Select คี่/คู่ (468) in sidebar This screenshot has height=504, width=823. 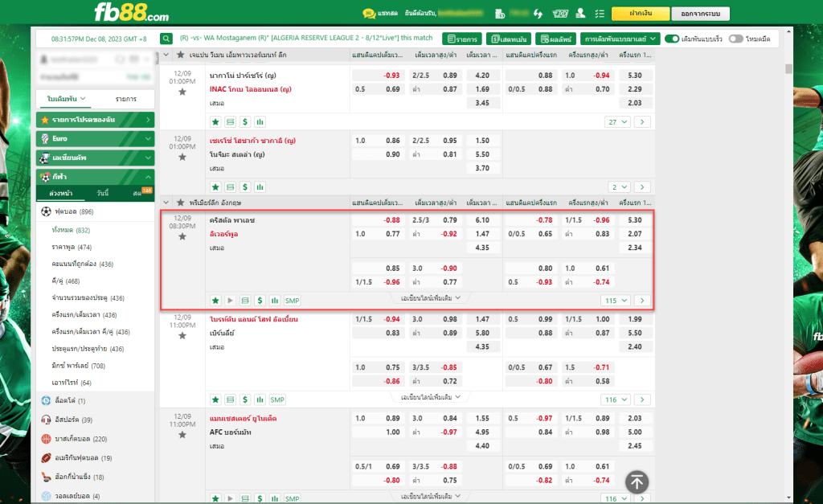point(66,281)
